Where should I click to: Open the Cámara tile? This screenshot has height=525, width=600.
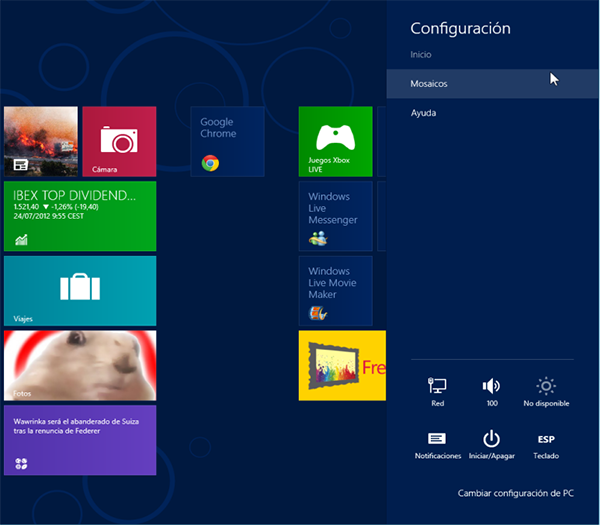click(119, 141)
